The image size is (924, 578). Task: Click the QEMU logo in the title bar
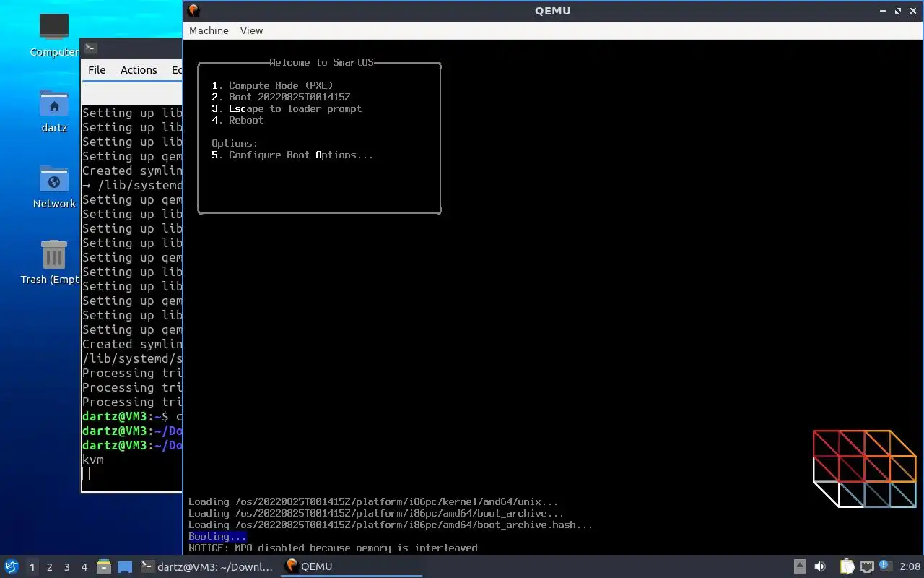coord(193,10)
